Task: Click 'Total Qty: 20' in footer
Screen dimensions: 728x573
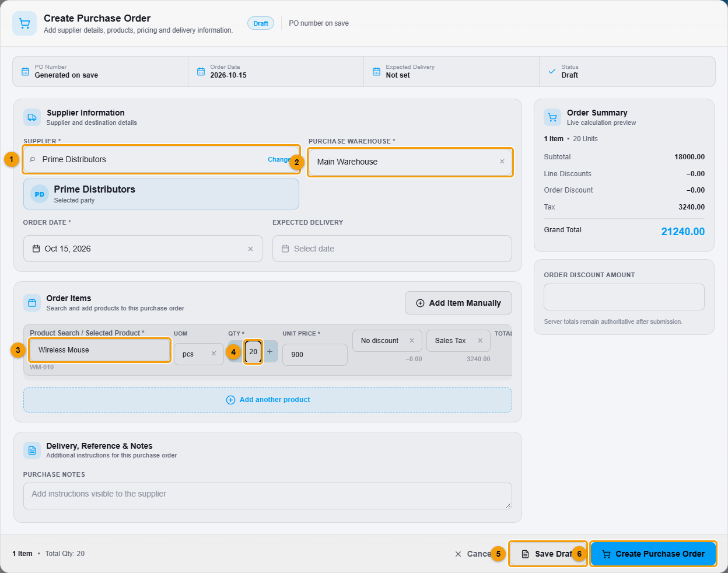Action: pos(65,554)
